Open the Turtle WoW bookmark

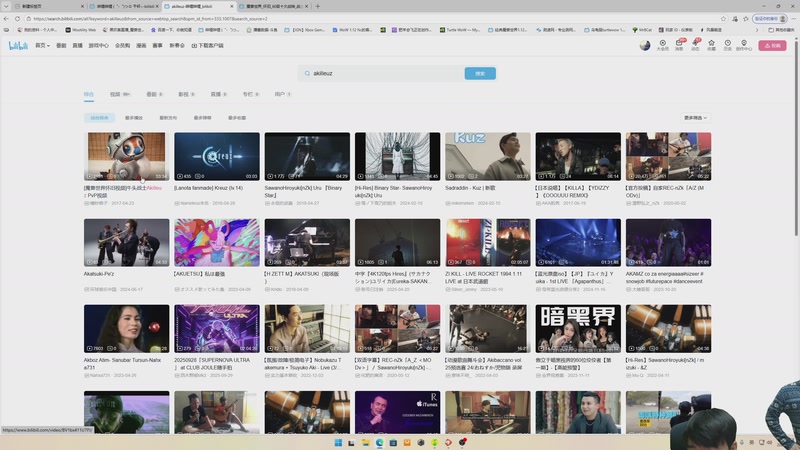click(460, 30)
